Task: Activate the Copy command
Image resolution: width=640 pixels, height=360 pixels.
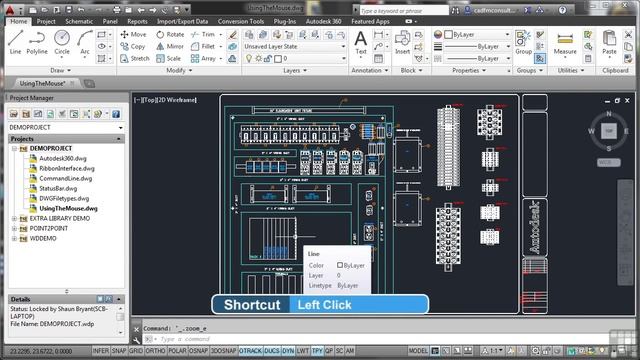Action: pyautogui.click(x=133, y=47)
